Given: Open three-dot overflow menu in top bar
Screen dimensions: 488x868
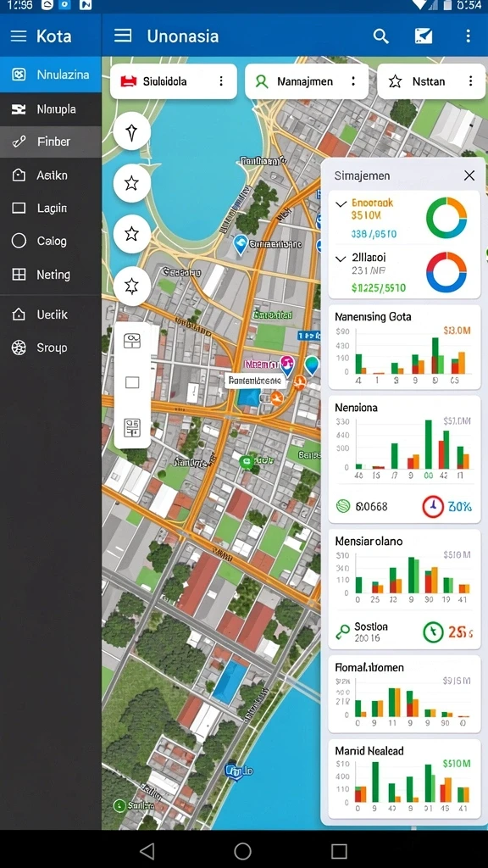Looking at the screenshot, I should tap(468, 36).
